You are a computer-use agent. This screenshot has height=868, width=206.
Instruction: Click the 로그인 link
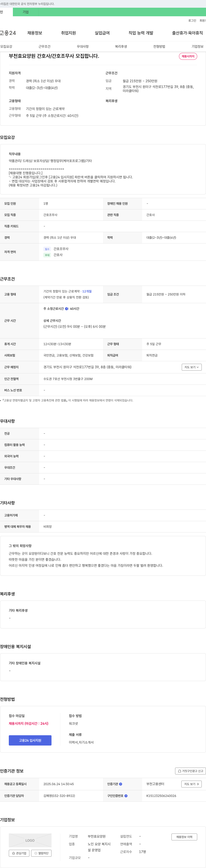tap(192, 21)
